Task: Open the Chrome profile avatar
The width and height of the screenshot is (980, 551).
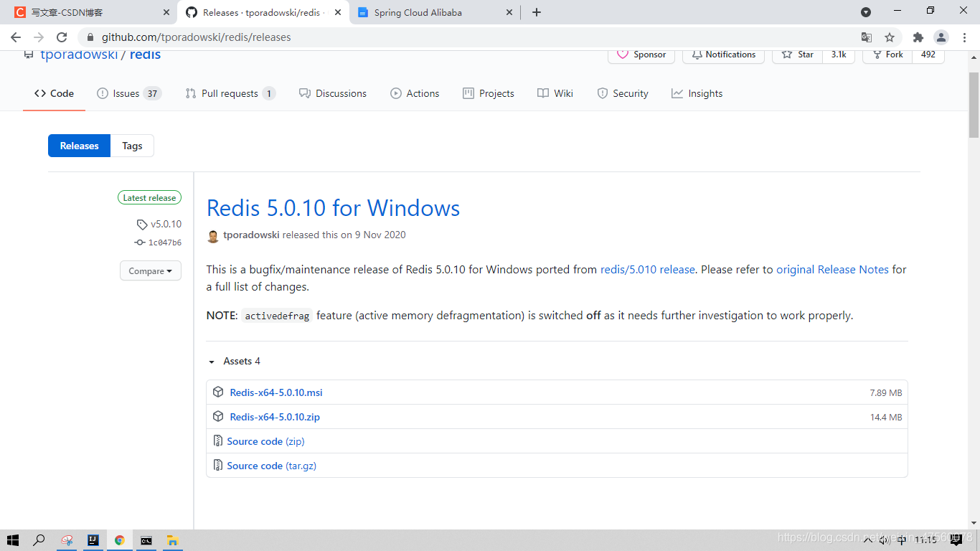Action: [x=941, y=37]
